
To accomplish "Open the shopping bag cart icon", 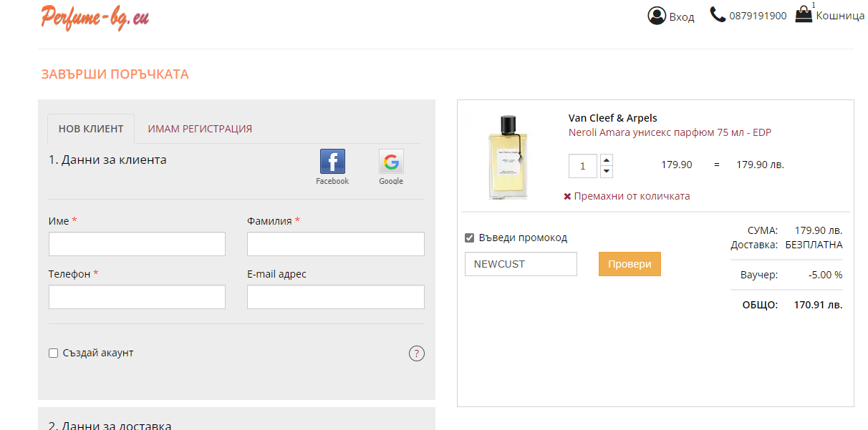I will (804, 14).
